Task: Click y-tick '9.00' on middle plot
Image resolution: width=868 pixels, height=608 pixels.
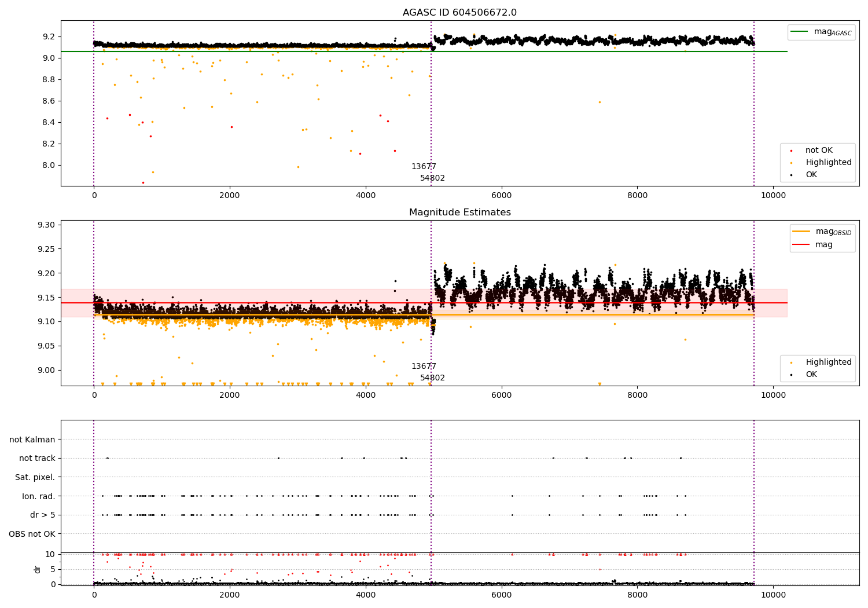Action: coord(46,370)
